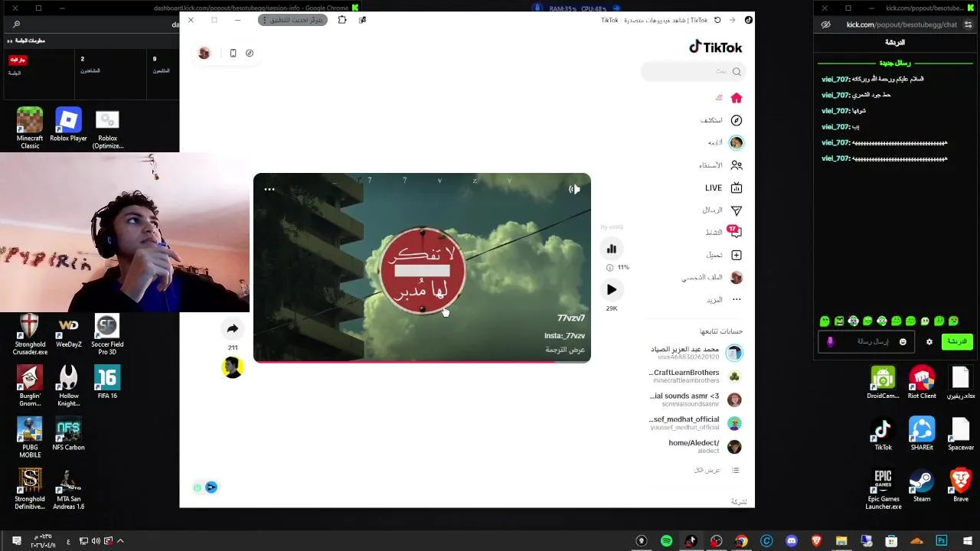980x551 pixels.
Task: Click the share arrow button beside video
Action: [232, 329]
